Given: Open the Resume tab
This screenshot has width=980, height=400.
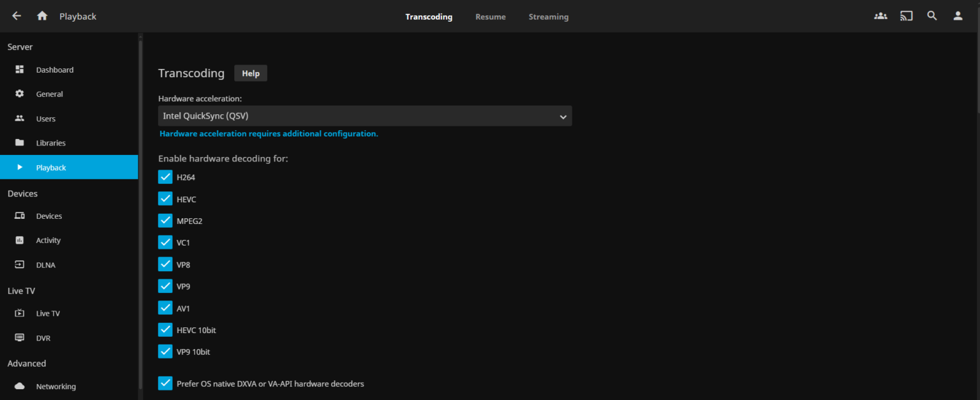Looking at the screenshot, I should click(490, 17).
